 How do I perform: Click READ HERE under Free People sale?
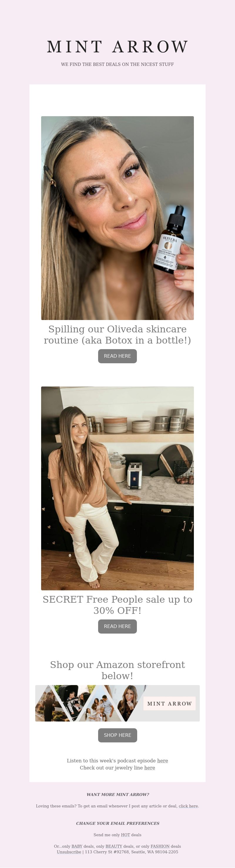pyautogui.click(x=117, y=627)
